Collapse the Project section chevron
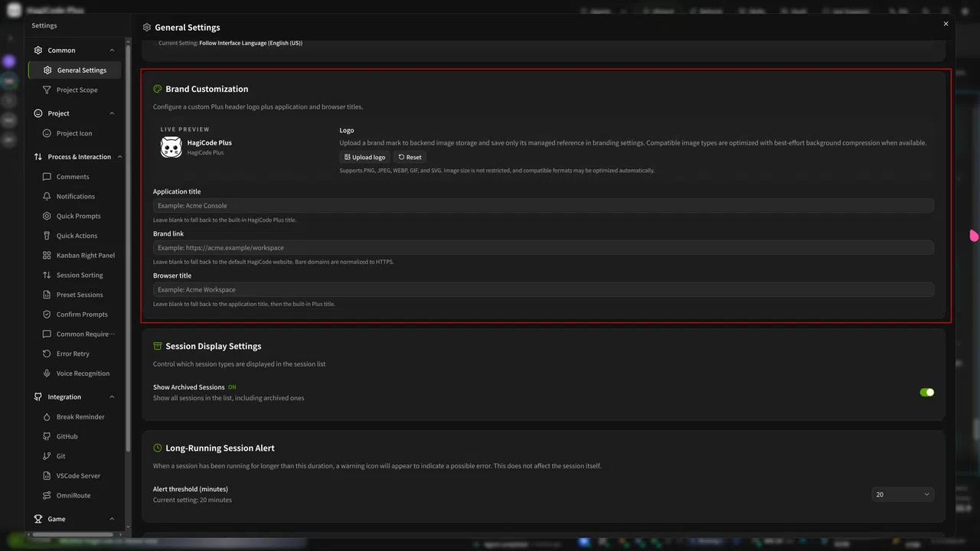Image resolution: width=980 pixels, height=551 pixels. [x=112, y=113]
